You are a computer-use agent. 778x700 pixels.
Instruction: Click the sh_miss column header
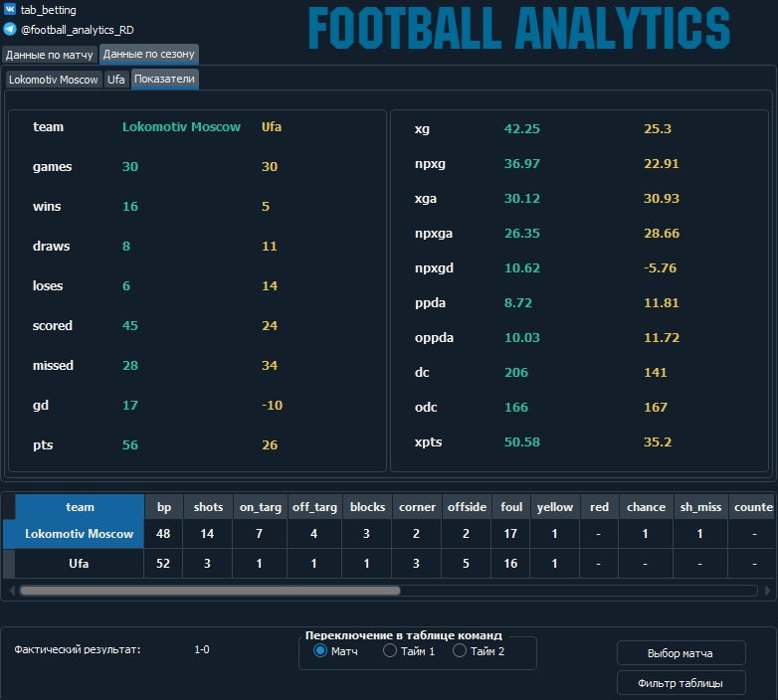[x=700, y=507]
